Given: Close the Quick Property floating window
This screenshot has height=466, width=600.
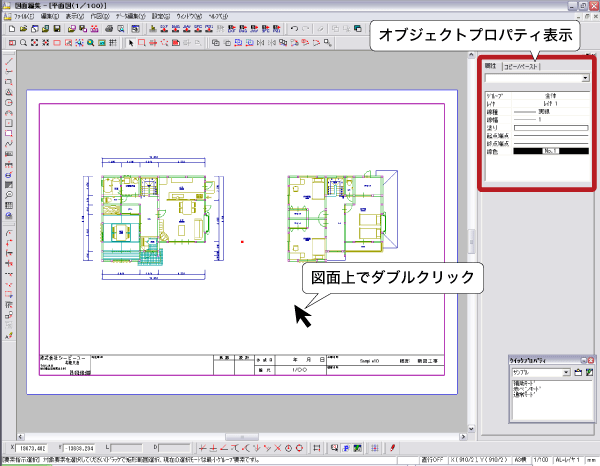Looking at the screenshot, I should (591, 360).
